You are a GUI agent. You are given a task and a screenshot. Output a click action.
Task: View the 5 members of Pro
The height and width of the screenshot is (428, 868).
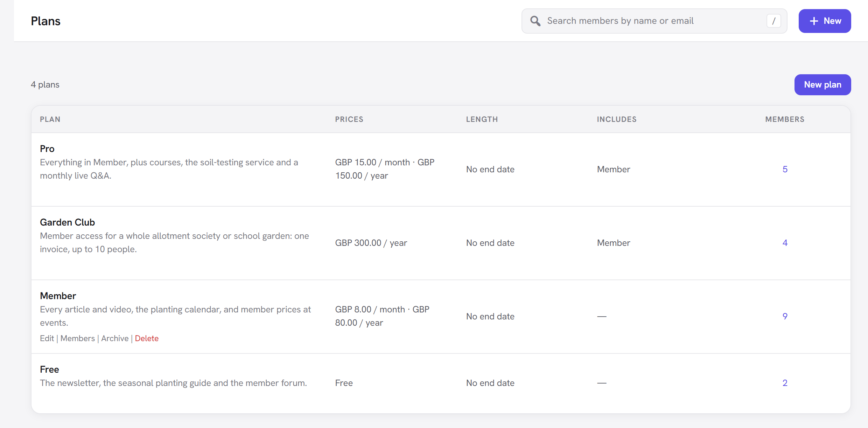pyautogui.click(x=785, y=170)
